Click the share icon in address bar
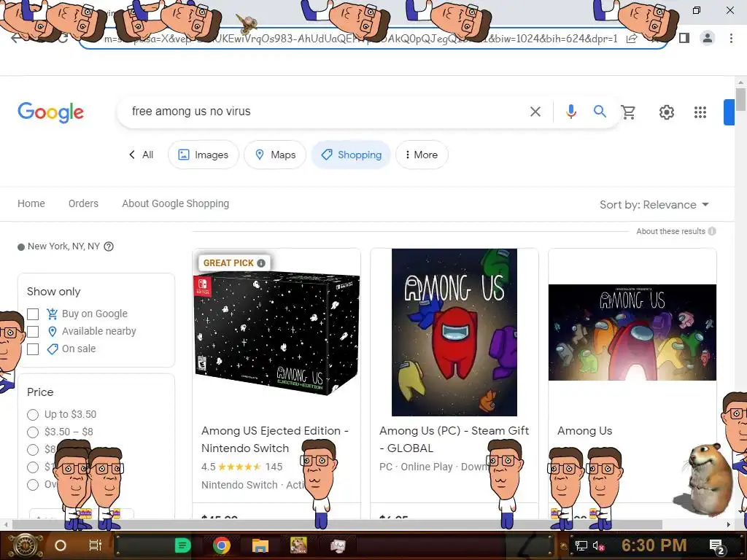Screen dimensions: 747x560 coord(632,39)
